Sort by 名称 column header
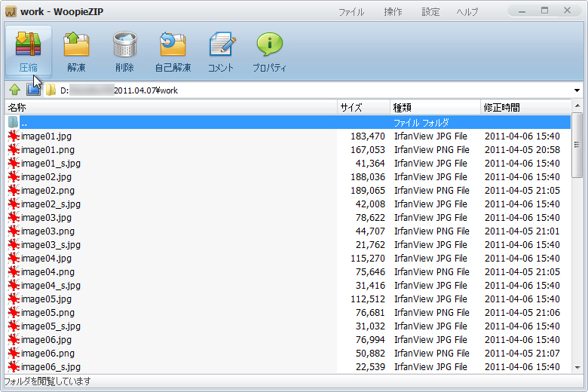This screenshot has width=588, height=392. (x=171, y=108)
